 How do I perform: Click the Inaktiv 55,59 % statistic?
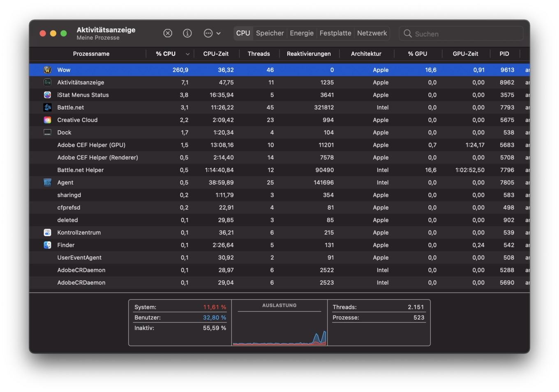(180, 328)
